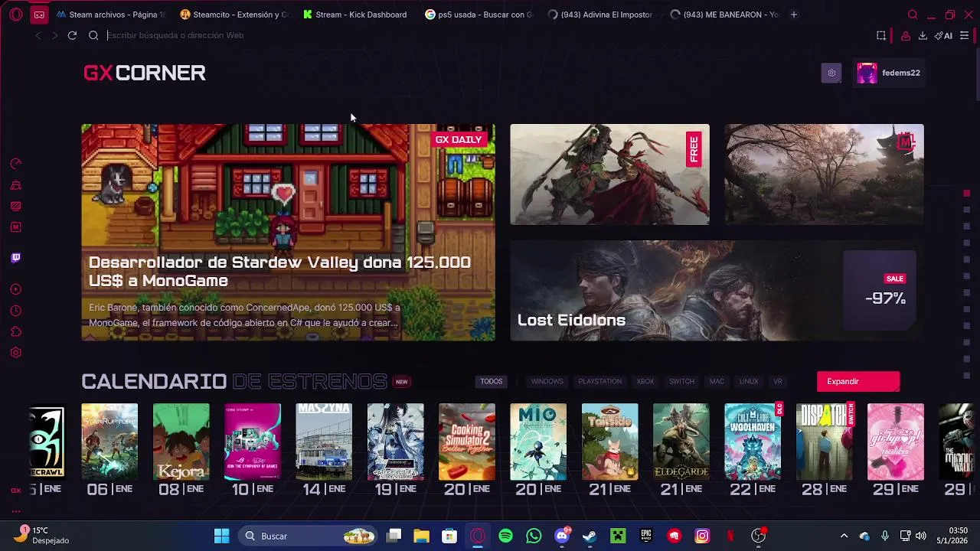This screenshot has width=980, height=551.
Task: Open MIO calendar game cover
Action: 538,442
